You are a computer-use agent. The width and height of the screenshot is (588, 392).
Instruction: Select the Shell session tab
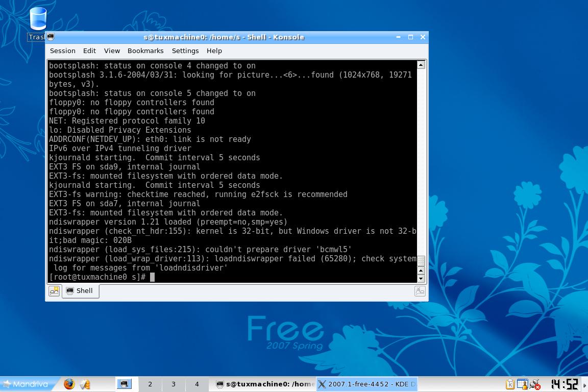pyautogui.click(x=80, y=291)
